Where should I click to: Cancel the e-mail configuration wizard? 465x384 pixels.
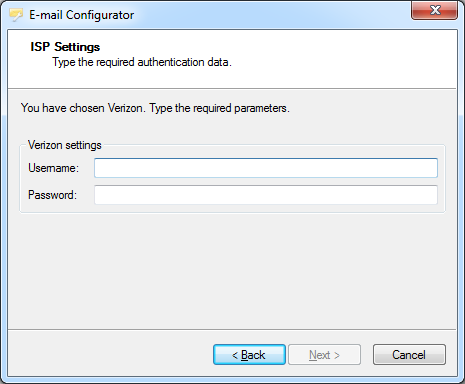coord(409,355)
